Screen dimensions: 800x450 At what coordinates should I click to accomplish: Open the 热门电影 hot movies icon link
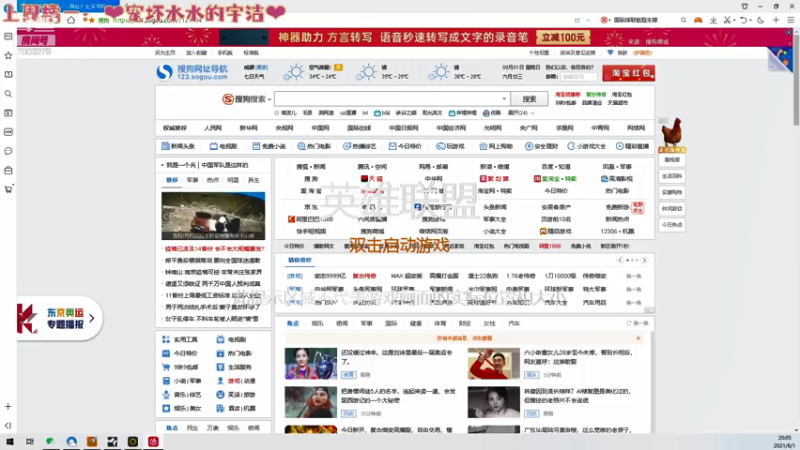(x=314, y=146)
